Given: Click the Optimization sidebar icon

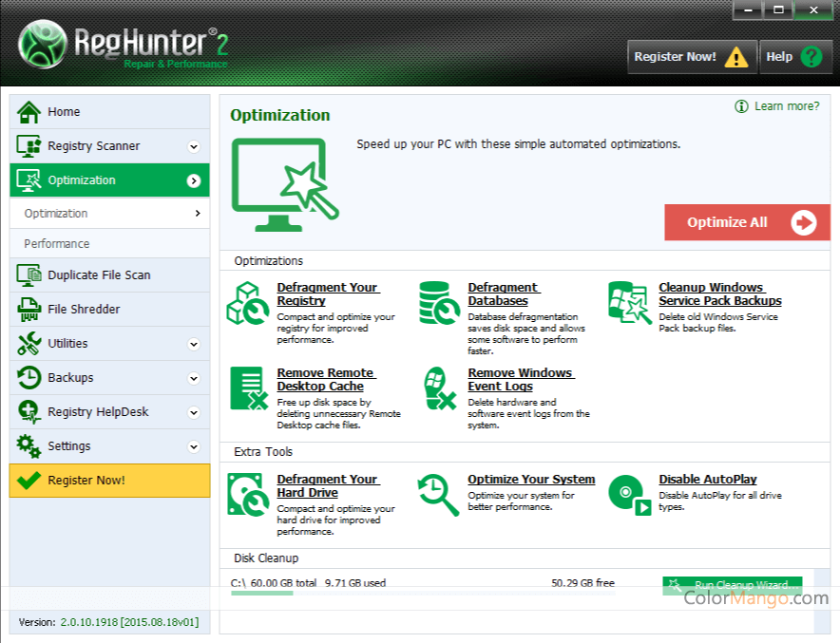Looking at the screenshot, I should (29, 180).
